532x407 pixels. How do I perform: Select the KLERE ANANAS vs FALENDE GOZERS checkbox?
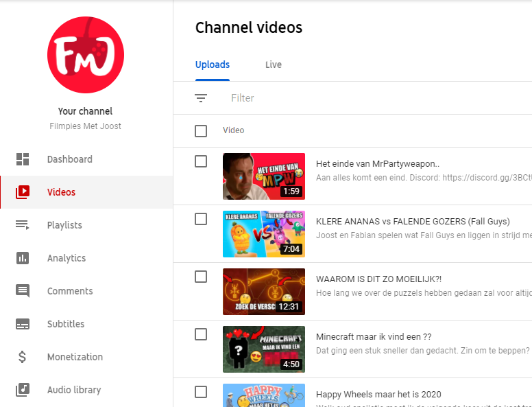pyautogui.click(x=201, y=219)
